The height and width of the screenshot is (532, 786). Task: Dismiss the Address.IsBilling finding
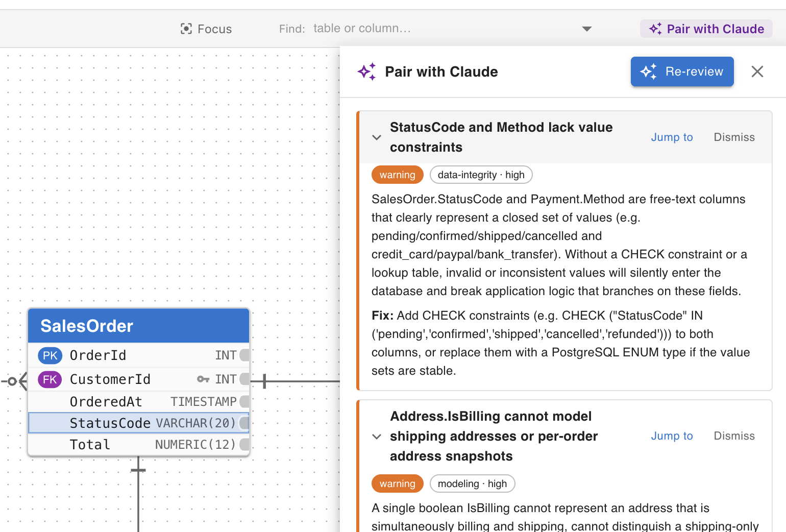tap(734, 436)
